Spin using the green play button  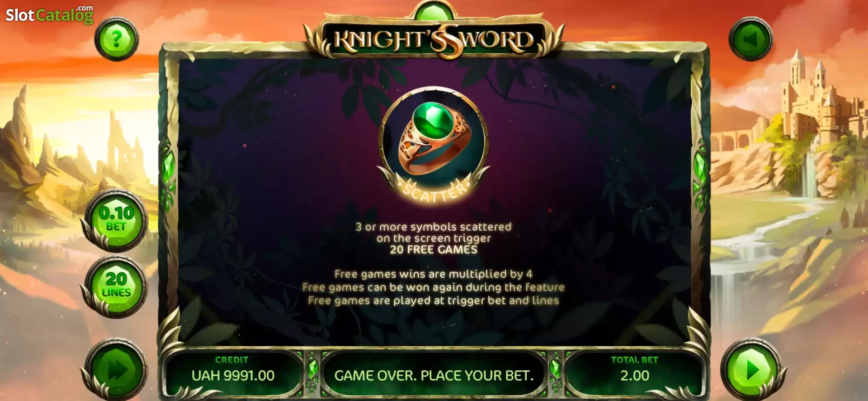tap(751, 369)
